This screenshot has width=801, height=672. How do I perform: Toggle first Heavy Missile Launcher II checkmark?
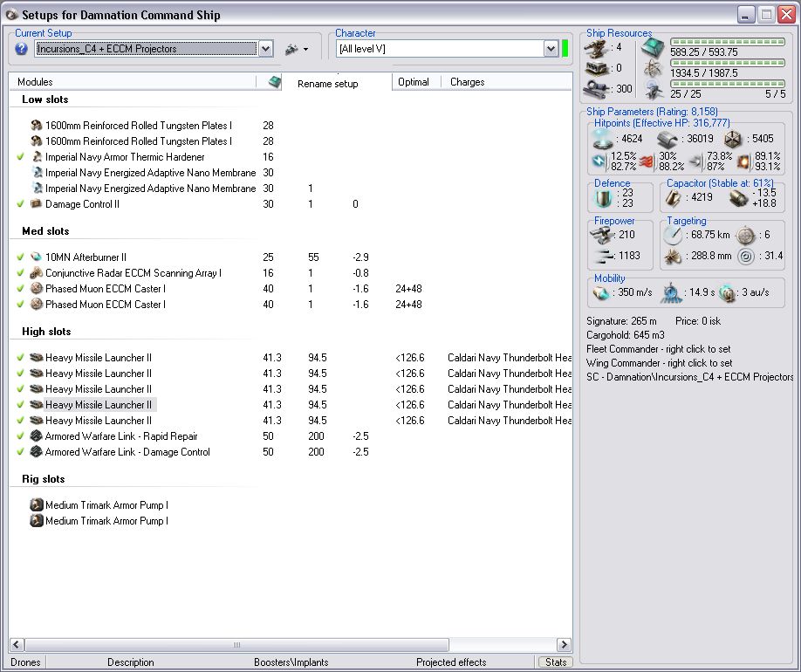(x=20, y=358)
